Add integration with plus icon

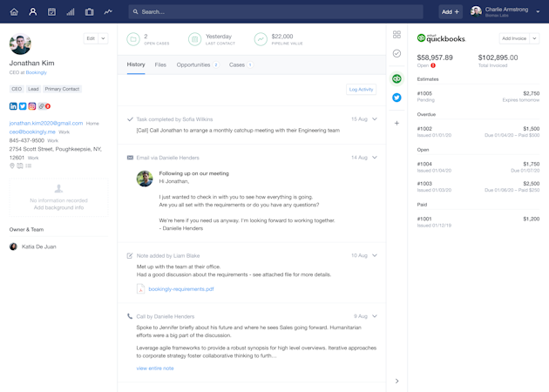point(396,123)
